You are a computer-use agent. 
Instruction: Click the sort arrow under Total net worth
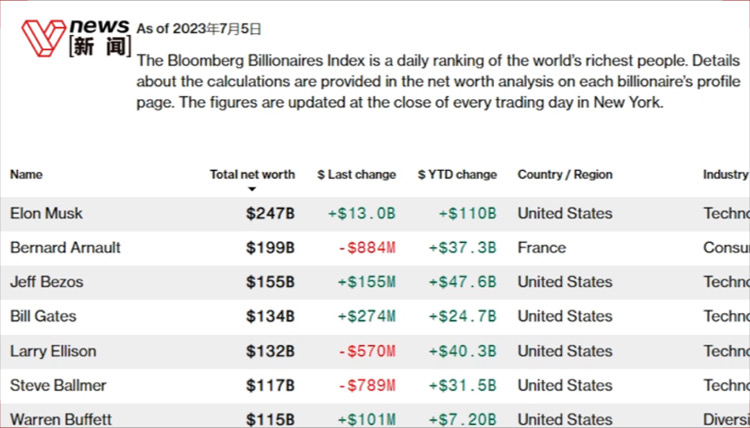pos(252,189)
